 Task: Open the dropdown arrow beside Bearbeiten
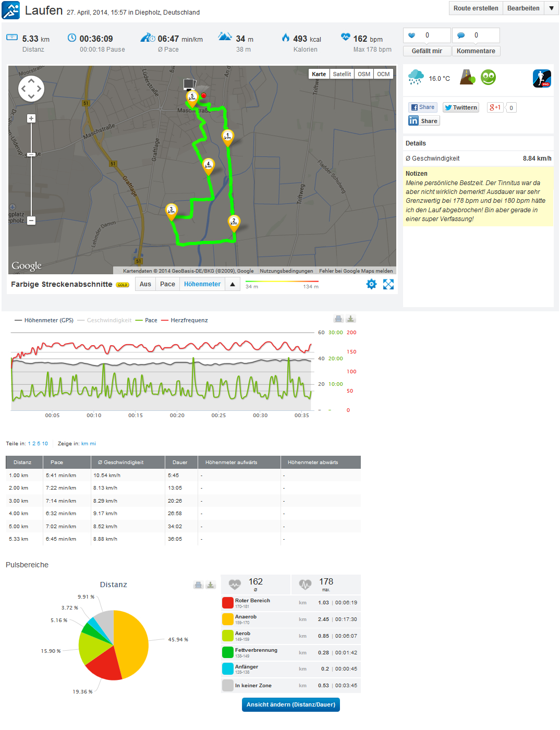551,8
